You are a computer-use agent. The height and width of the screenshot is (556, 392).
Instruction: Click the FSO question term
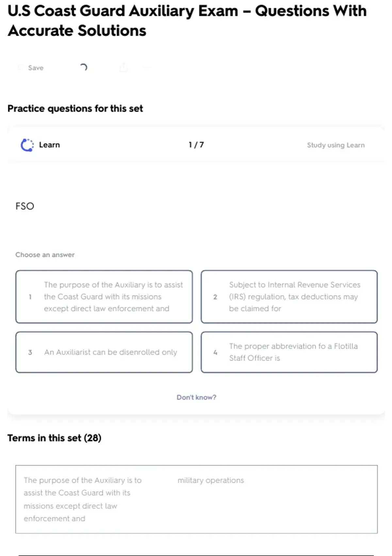[x=25, y=206]
